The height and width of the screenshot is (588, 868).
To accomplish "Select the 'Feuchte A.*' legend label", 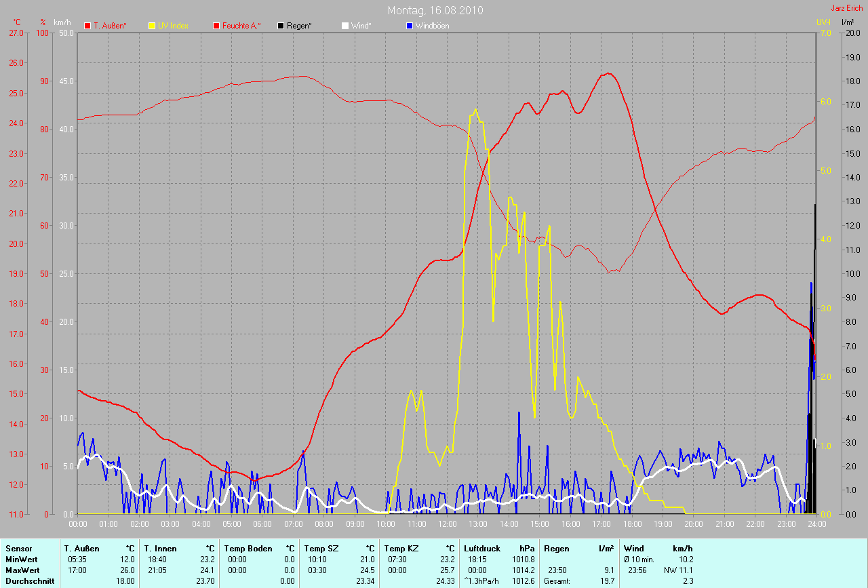I will (x=242, y=26).
